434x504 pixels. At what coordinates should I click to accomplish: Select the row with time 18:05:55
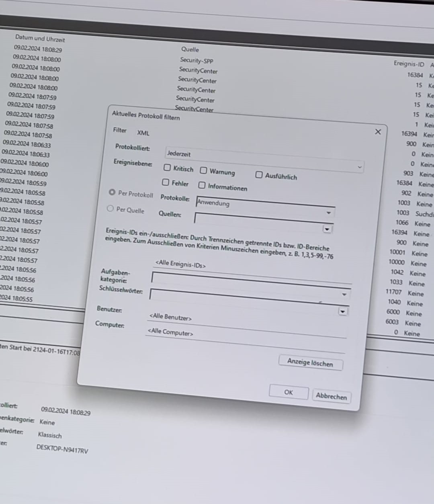point(16,298)
